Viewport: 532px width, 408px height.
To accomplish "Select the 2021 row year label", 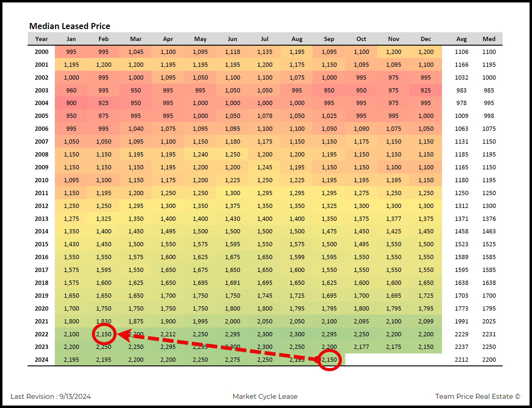I will (x=41, y=321).
